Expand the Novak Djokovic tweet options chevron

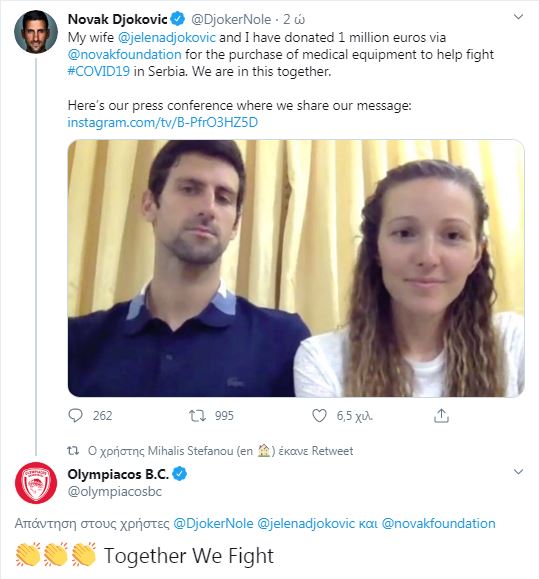(x=519, y=17)
